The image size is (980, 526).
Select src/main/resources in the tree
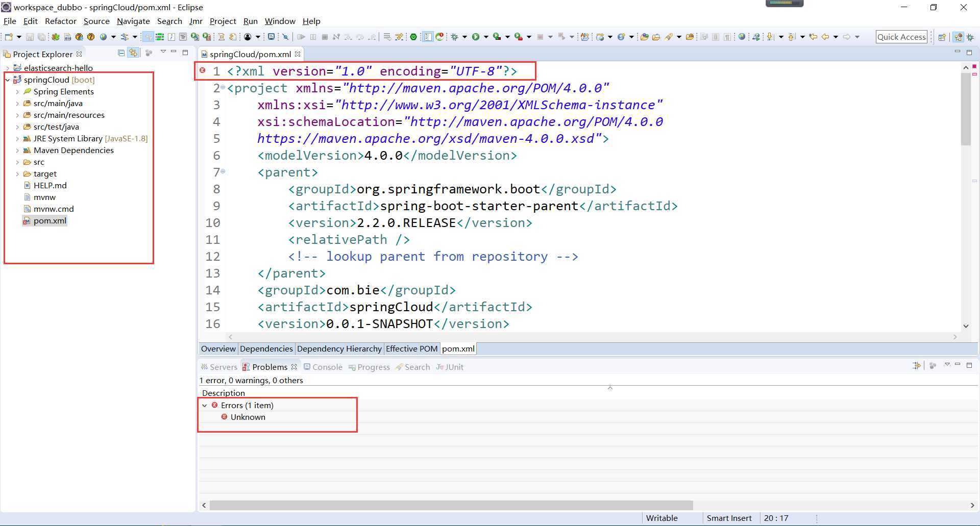(x=69, y=115)
